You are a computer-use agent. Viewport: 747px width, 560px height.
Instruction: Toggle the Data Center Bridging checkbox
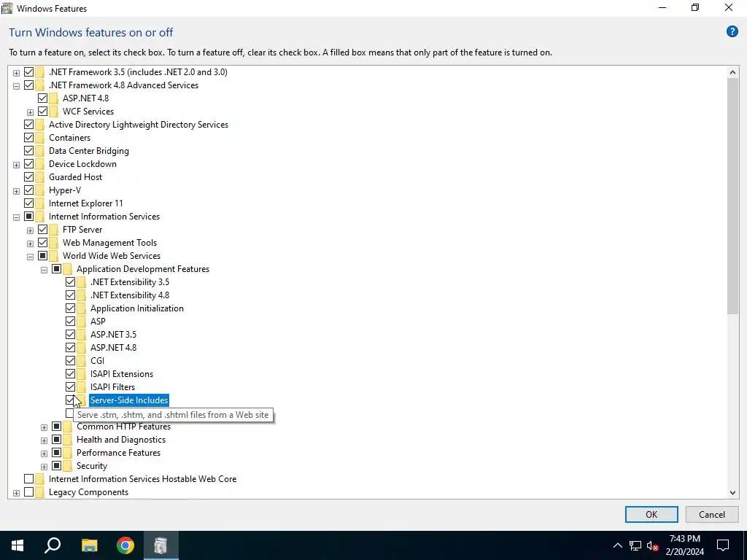coord(28,150)
